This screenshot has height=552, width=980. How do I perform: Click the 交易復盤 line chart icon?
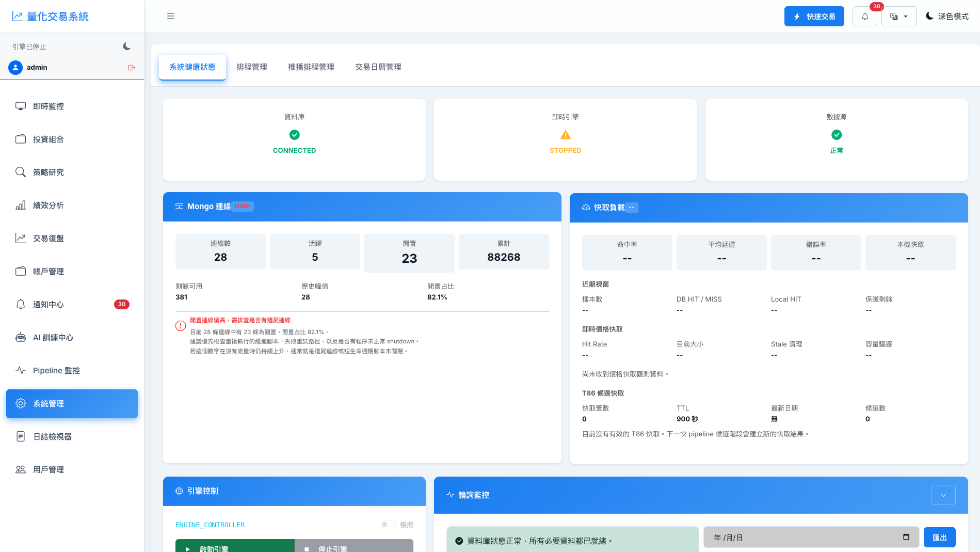click(21, 239)
